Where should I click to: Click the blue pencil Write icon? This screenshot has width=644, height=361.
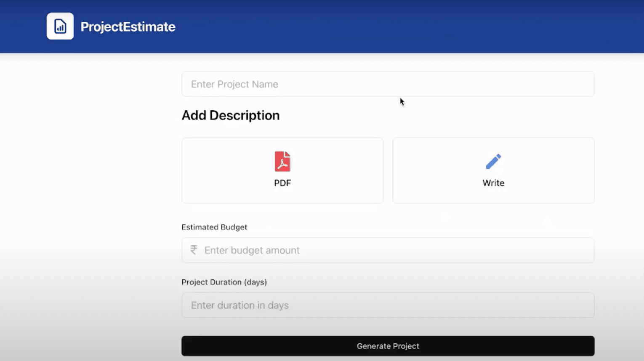pyautogui.click(x=493, y=162)
